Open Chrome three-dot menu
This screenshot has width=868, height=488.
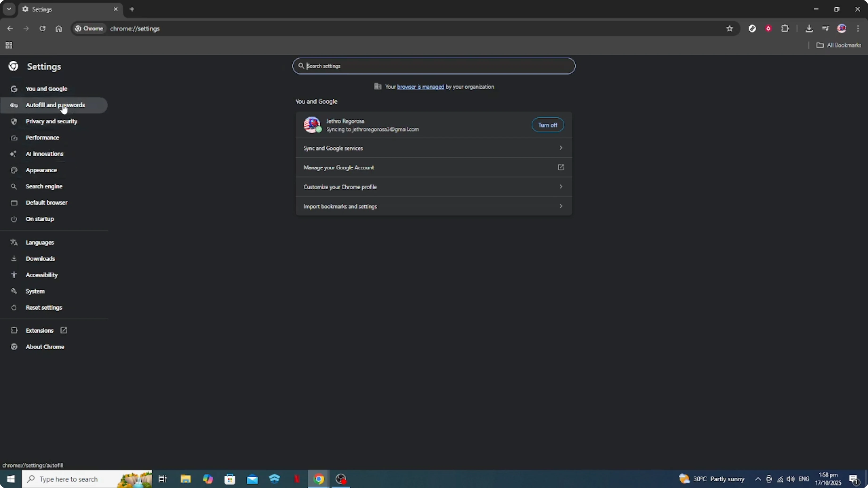coord(858,29)
